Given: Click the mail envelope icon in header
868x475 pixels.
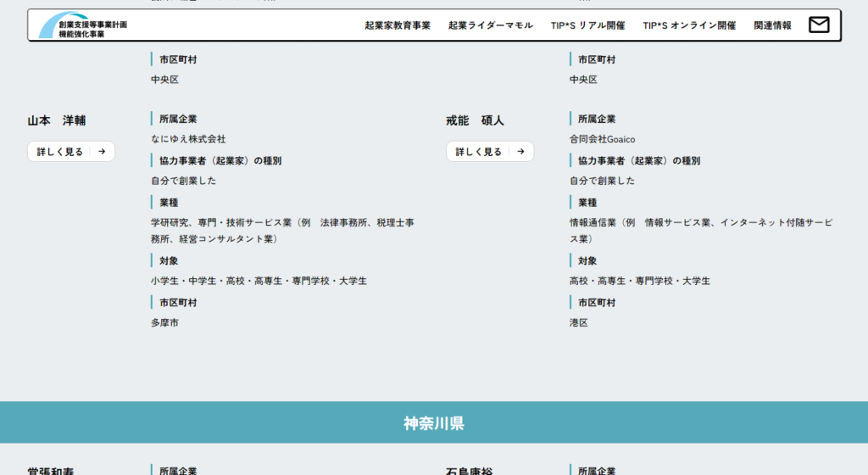Looking at the screenshot, I should coord(819,25).
